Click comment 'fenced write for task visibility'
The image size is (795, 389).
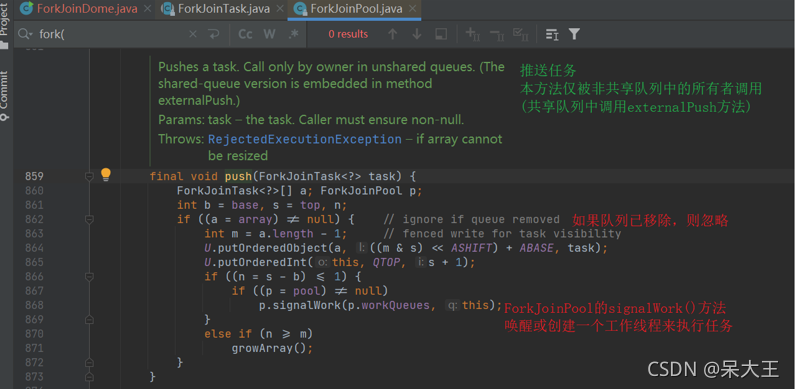(x=502, y=234)
